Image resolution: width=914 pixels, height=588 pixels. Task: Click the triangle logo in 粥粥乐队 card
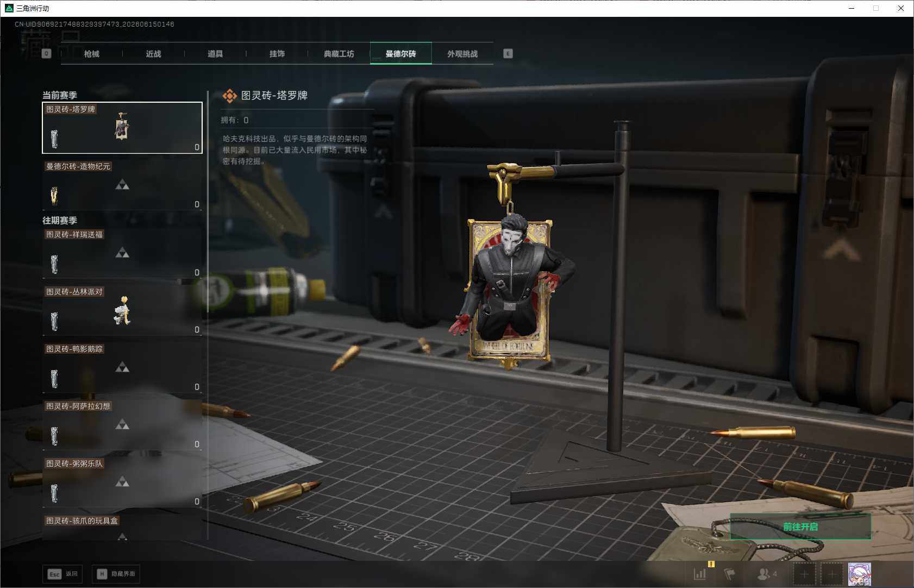tap(122, 481)
